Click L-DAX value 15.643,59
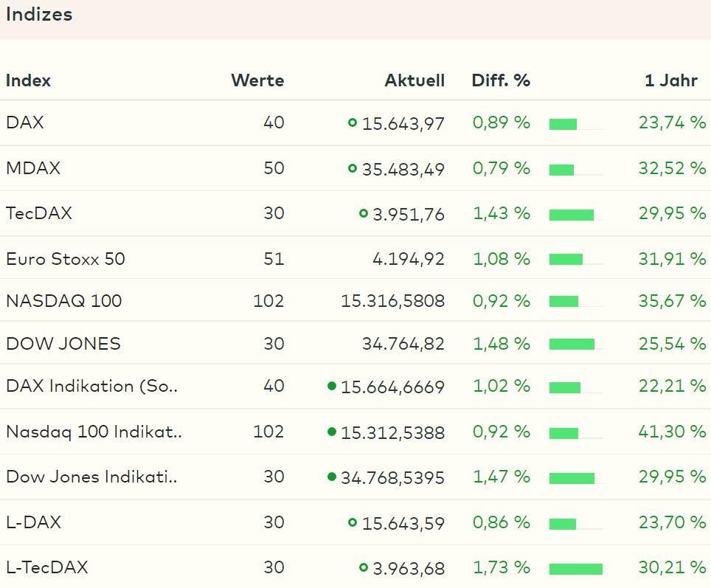The height and width of the screenshot is (588, 711). coord(403,524)
